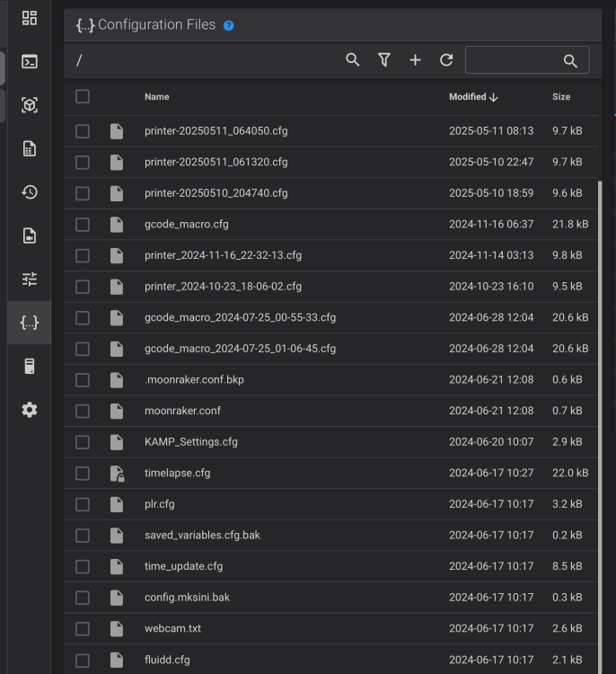Open the Dashboard sidebar icon
The width and height of the screenshot is (616, 674).
[x=30, y=18]
